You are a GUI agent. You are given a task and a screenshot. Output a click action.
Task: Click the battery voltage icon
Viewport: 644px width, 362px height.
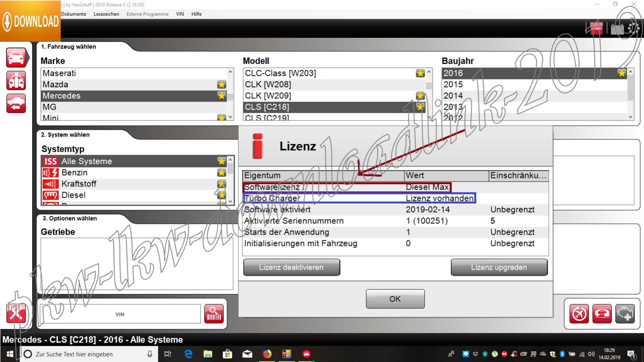pyautogui.click(x=617, y=29)
